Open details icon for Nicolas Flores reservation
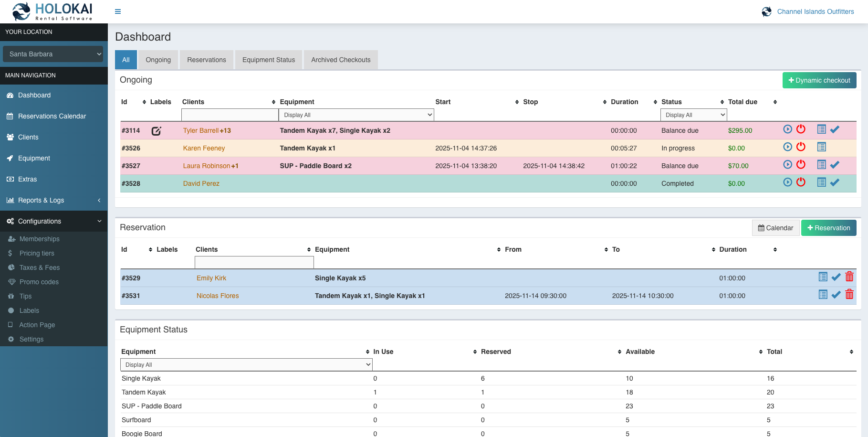Screen dimensions: 868x437 822,295
